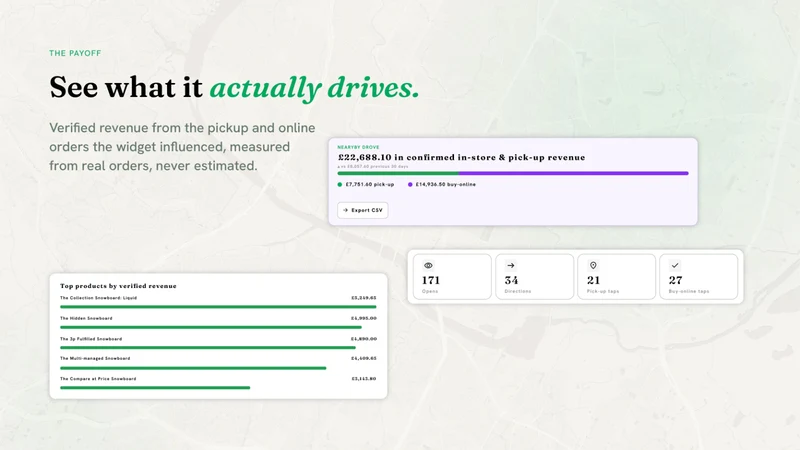
Task: Select the 27 Buy-online taps stat card
Action: coord(698,277)
